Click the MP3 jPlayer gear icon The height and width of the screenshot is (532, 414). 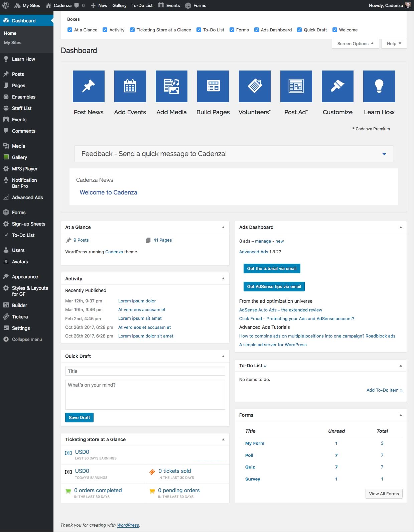point(6,169)
